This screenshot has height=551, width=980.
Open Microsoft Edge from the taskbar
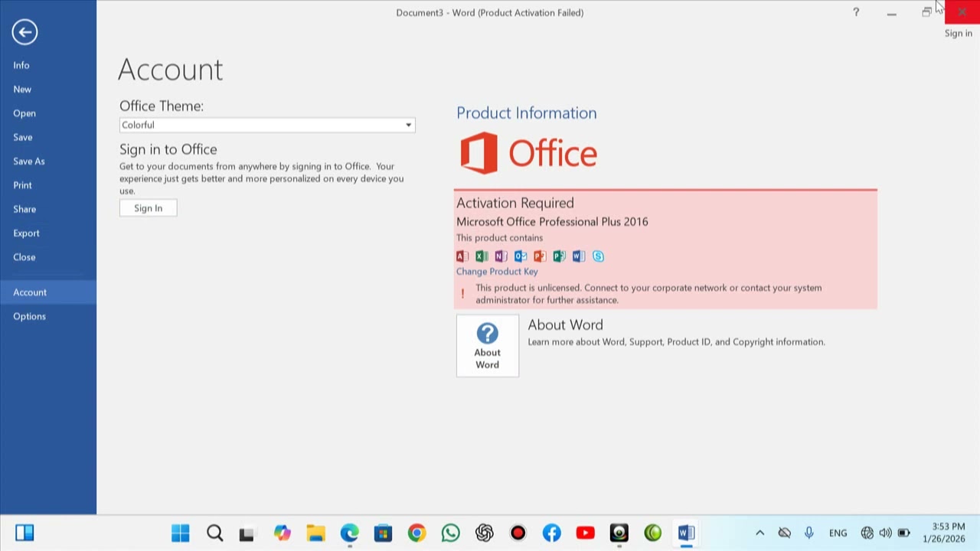pos(349,533)
